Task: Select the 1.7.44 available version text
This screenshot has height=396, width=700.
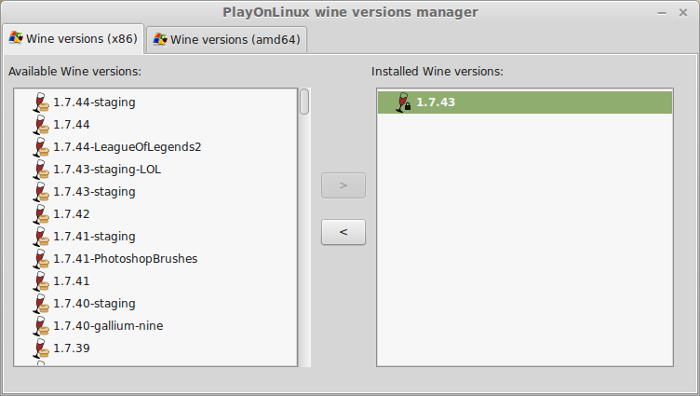Action: 71,125
